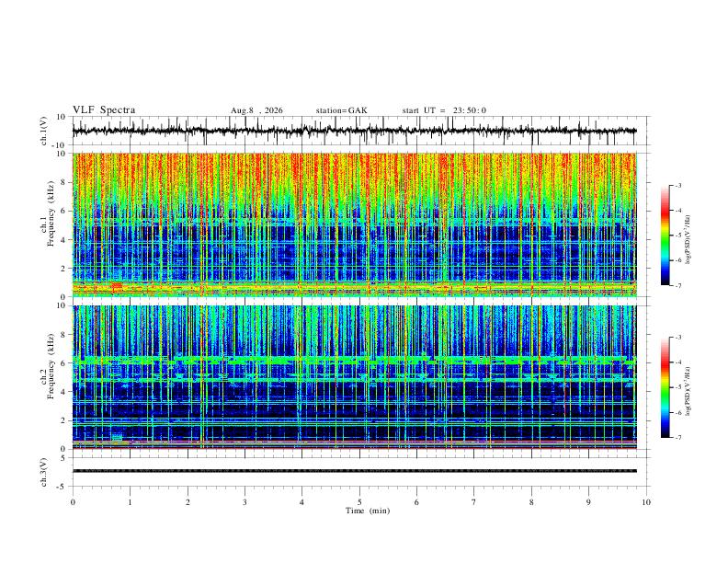Click the start UT 23:50:0 label
The width and height of the screenshot is (728, 563).
click(x=444, y=110)
